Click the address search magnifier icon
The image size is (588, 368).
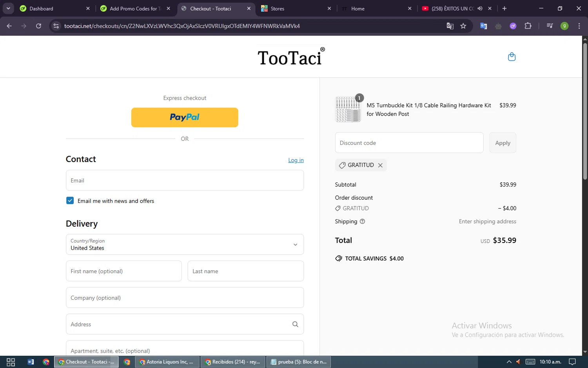pos(295,324)
